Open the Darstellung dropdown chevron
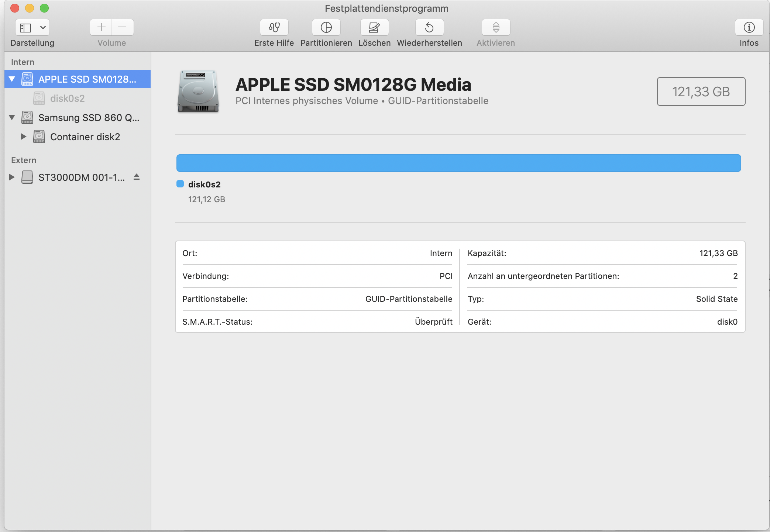Image resolution: width=770 pixels, height=532 pixels. coord(43,27)
